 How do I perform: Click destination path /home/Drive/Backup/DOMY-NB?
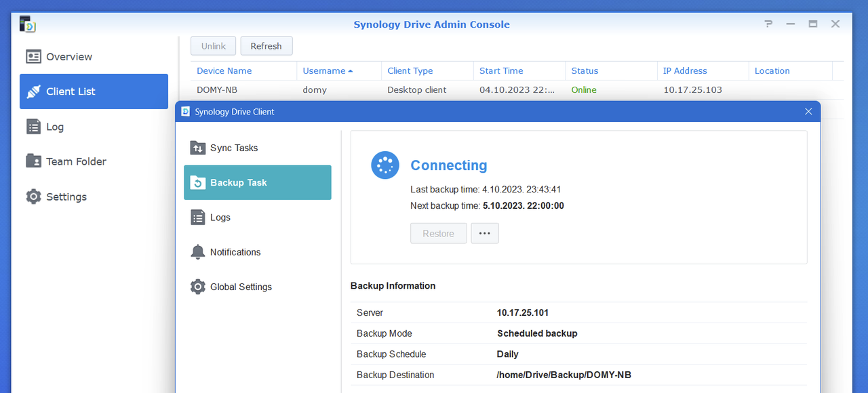[x=564, y=375]
